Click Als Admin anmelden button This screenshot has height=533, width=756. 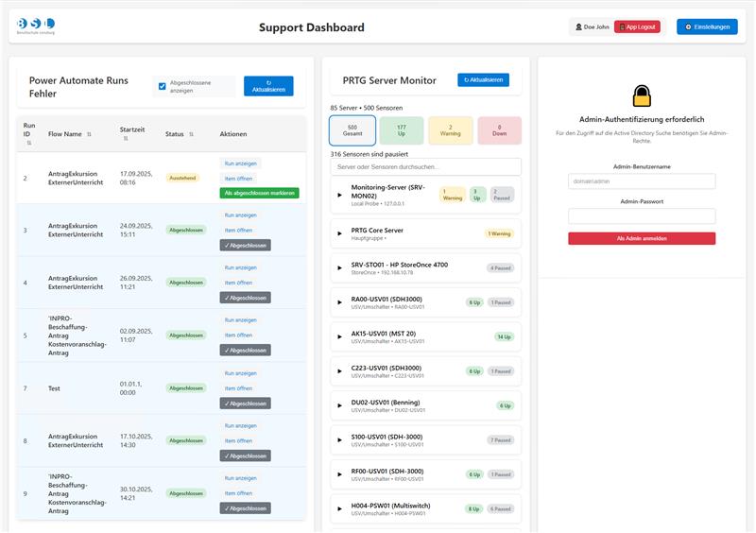tap(642, 238)
